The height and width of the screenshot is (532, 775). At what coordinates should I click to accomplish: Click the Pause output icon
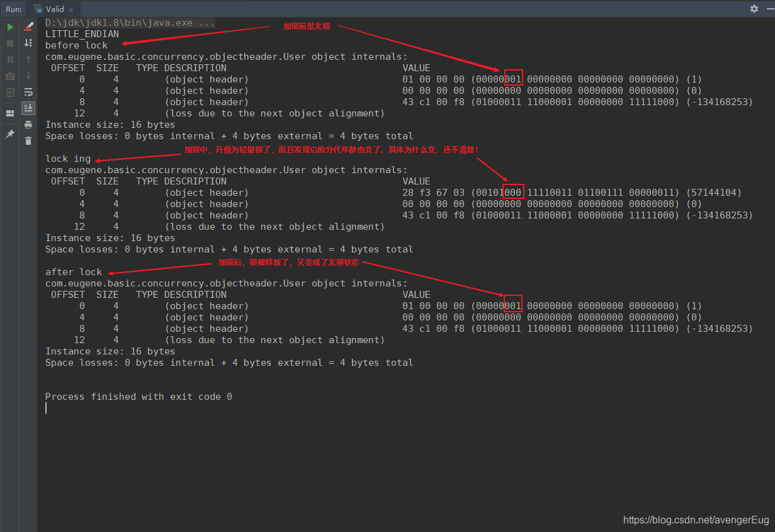click(x=10, y=60)
